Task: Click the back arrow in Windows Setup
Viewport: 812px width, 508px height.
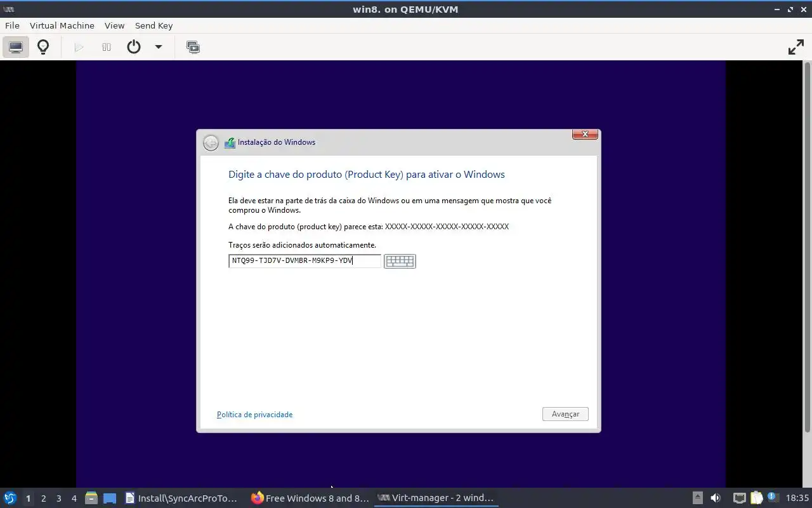Action: 211,143
